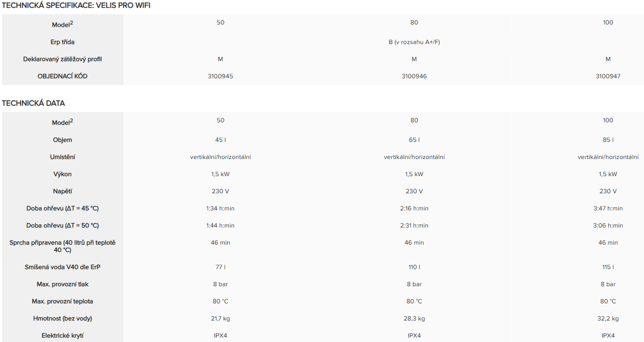
Task: Click the 'Umístění' row label
Action: point(63,157)
